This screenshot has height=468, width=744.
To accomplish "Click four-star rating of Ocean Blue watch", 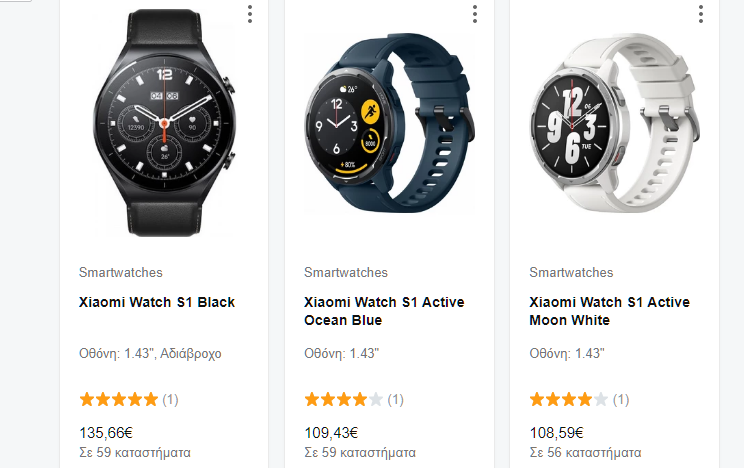I will pos(344,400).
